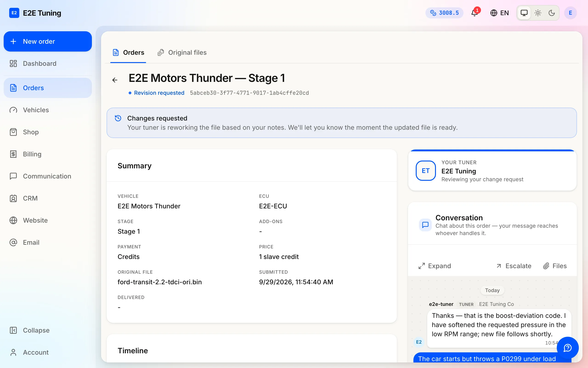Open the notifications bell
The height and width of the screenshot is (368, 588).
475,13
